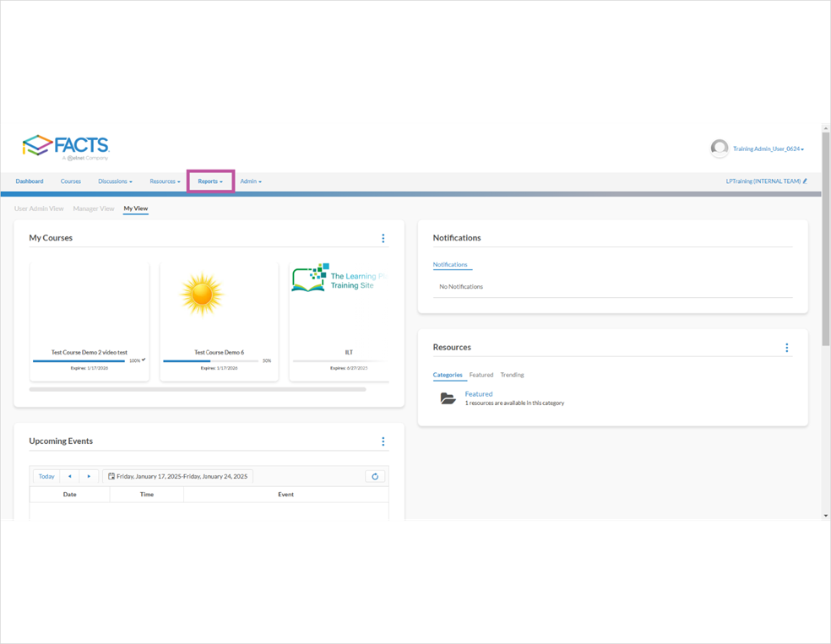
Task: Open the Discussions dropdown
Action: pos(115,181)
